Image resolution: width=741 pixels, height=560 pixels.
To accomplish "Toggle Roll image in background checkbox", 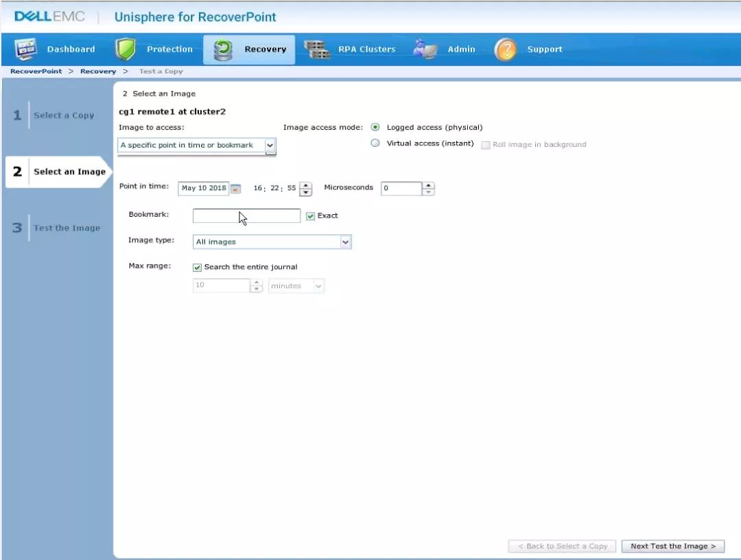I will [x=485, y=145].
